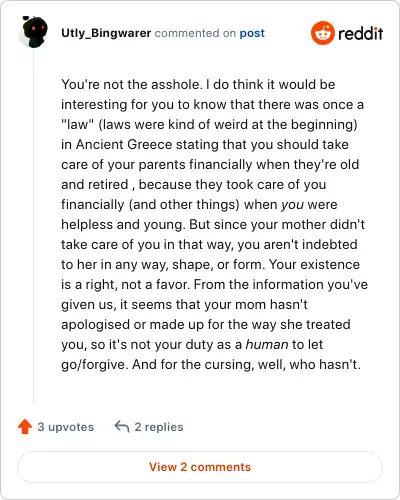
Task: Select the "3 upvotes" count
Action: (x=66, y=427)
